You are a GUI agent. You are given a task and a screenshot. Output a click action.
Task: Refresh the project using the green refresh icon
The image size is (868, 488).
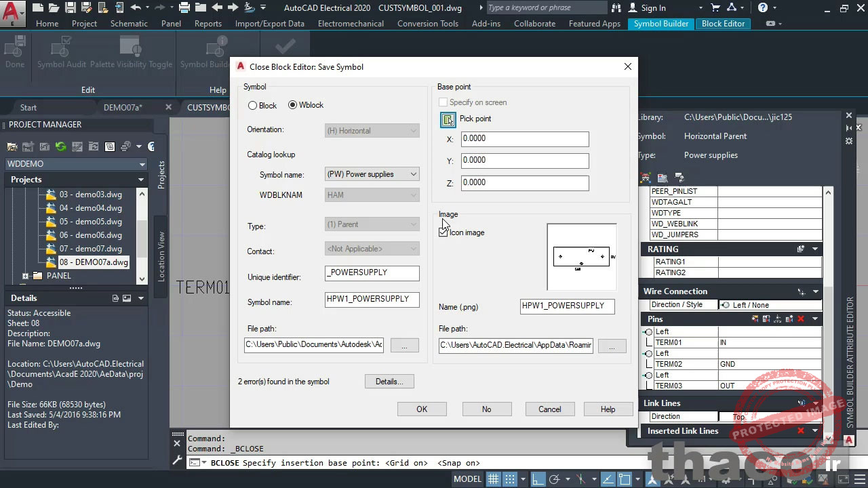[x=60, y=146]
